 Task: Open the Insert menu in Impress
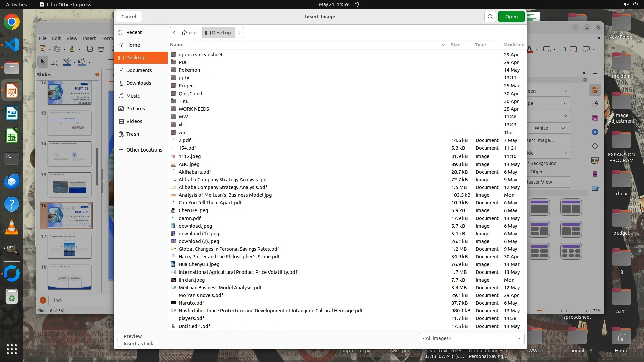tap(89, 38)
